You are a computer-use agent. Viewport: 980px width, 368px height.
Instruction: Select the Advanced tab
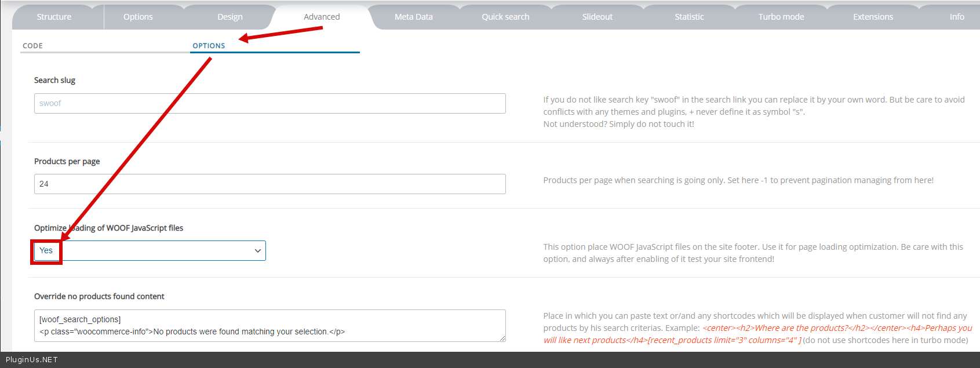pyautogui.click(x=322, y=17)
